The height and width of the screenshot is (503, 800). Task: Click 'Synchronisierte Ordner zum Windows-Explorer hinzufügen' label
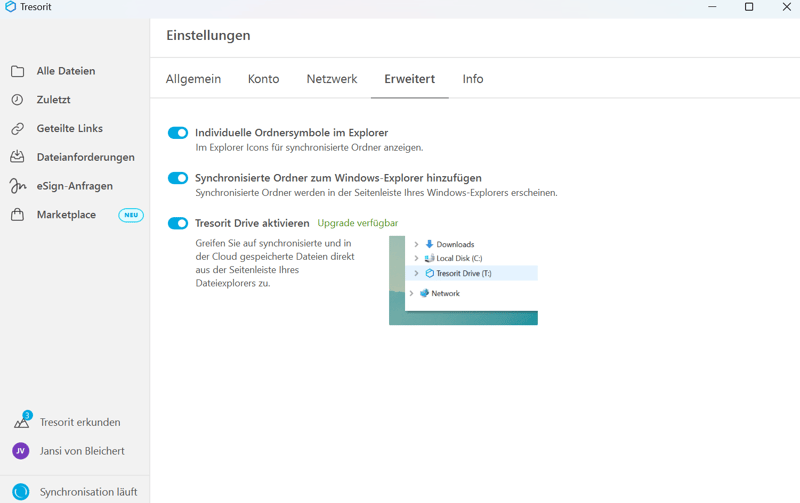[338, 178]
